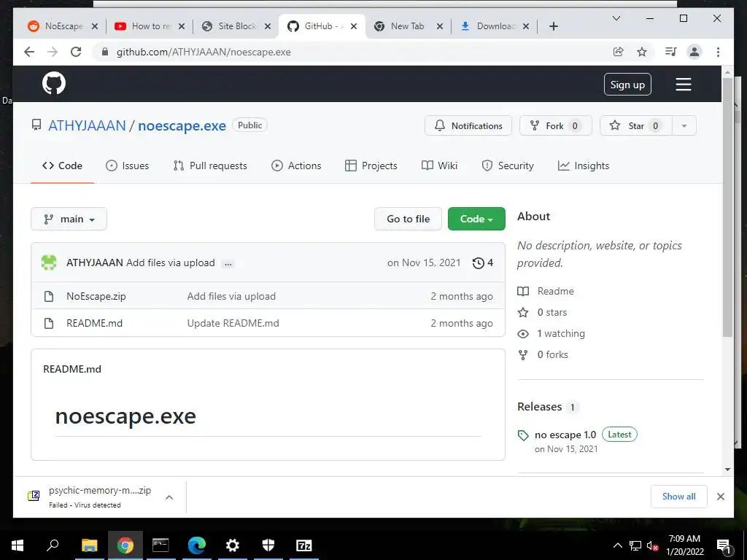Fork the repository with Fork button
The width and height of the screenshot is (747, 560).
pos(555,125)
